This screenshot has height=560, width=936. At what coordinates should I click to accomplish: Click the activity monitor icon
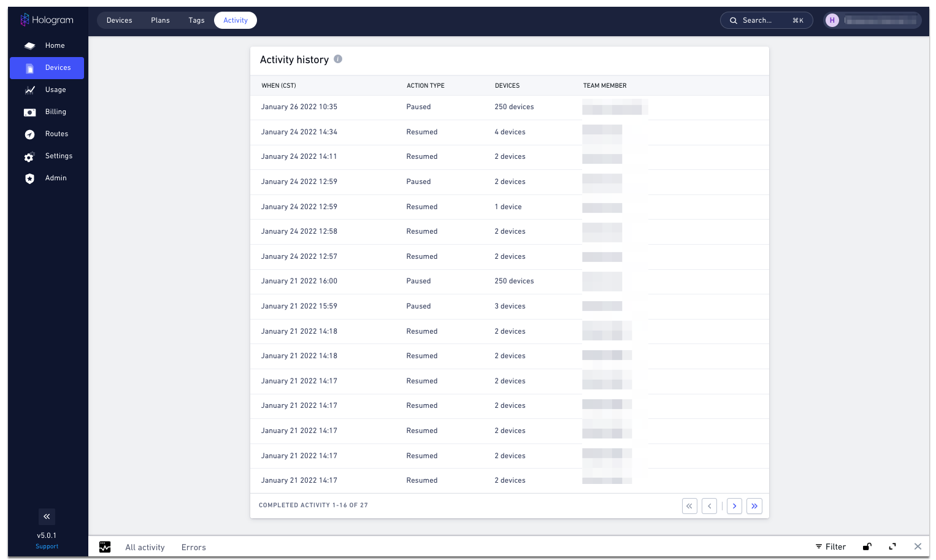[x=105, y=547]
